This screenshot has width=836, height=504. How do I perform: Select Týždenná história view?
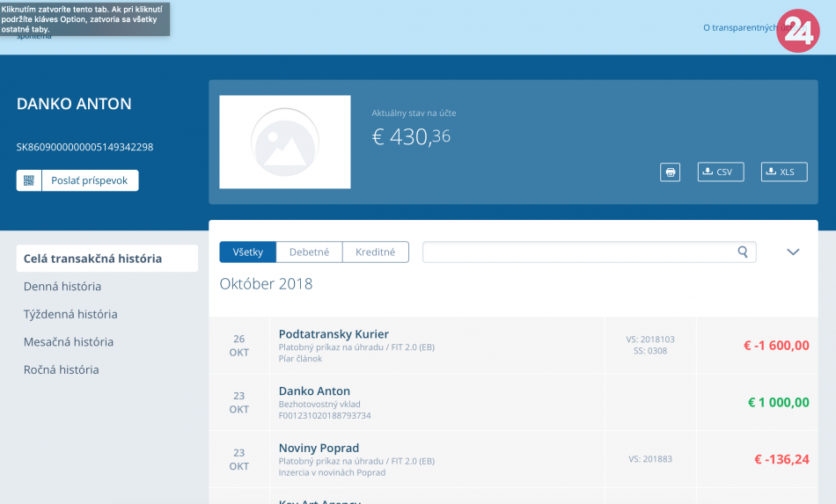click(x=70, y=314)
